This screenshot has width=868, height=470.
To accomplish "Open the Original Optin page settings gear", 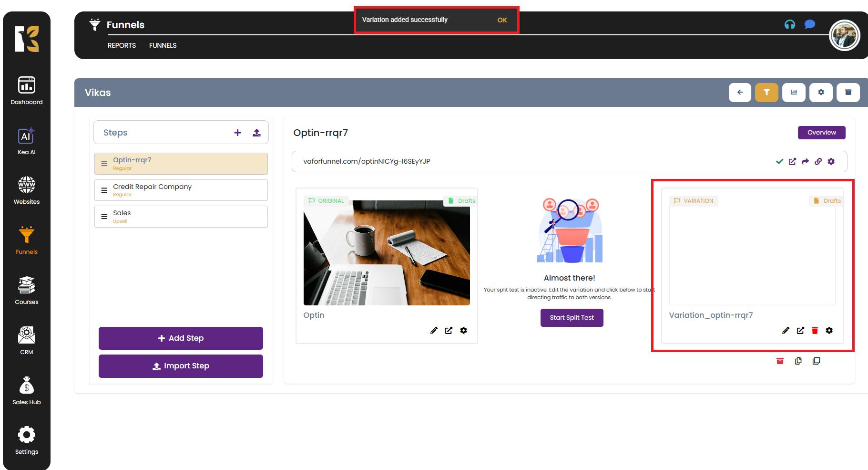I will pos(463,331).
